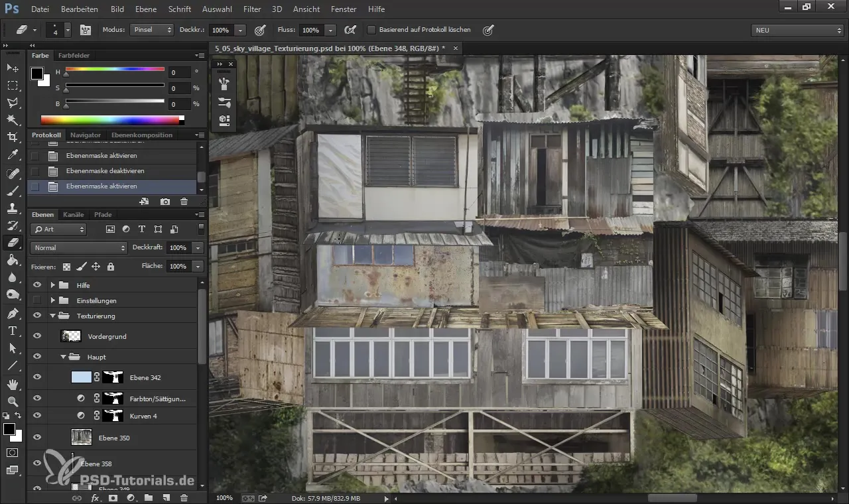Screen dimensions: 849x504
Task: Click the hue H slider track
Action: [115, 69]
